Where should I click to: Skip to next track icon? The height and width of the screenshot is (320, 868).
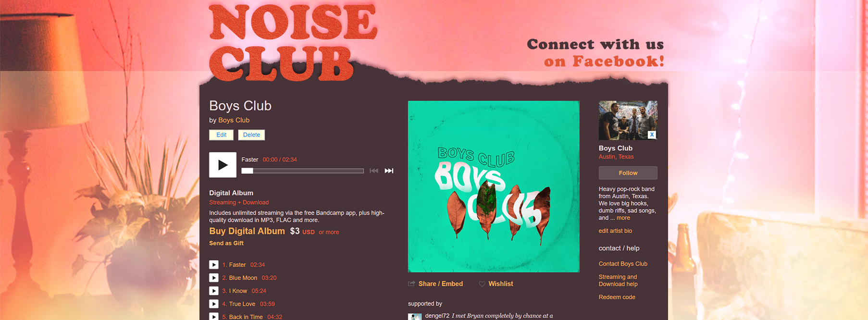coord(389,171)
